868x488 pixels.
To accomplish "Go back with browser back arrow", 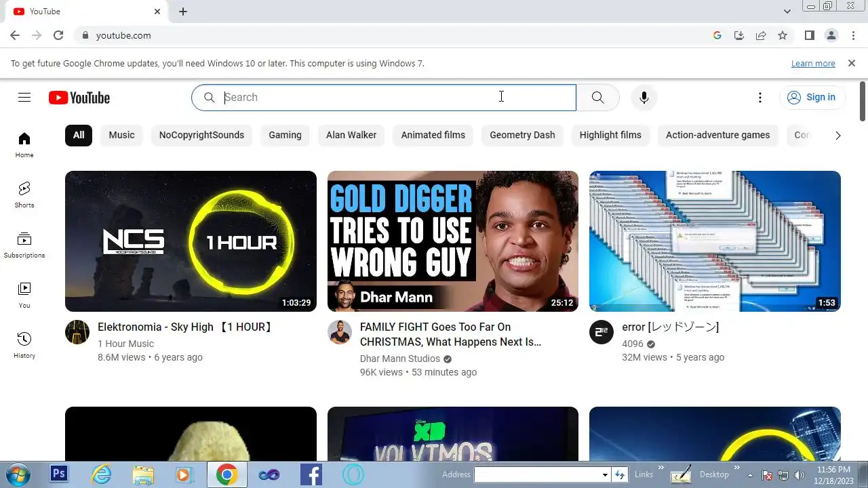I will (x=15, y=35).
